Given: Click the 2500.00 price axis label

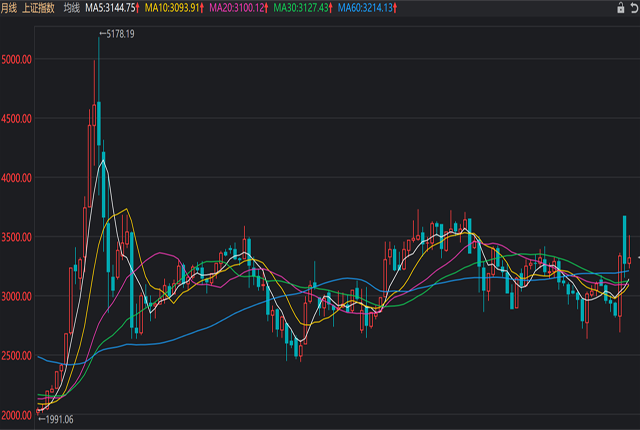Looking at the screenshot, I should (x=16, y=356).
